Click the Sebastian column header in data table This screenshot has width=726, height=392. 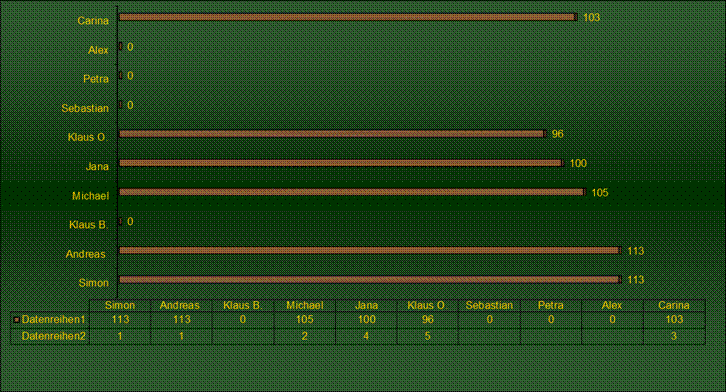pos(489,305)
